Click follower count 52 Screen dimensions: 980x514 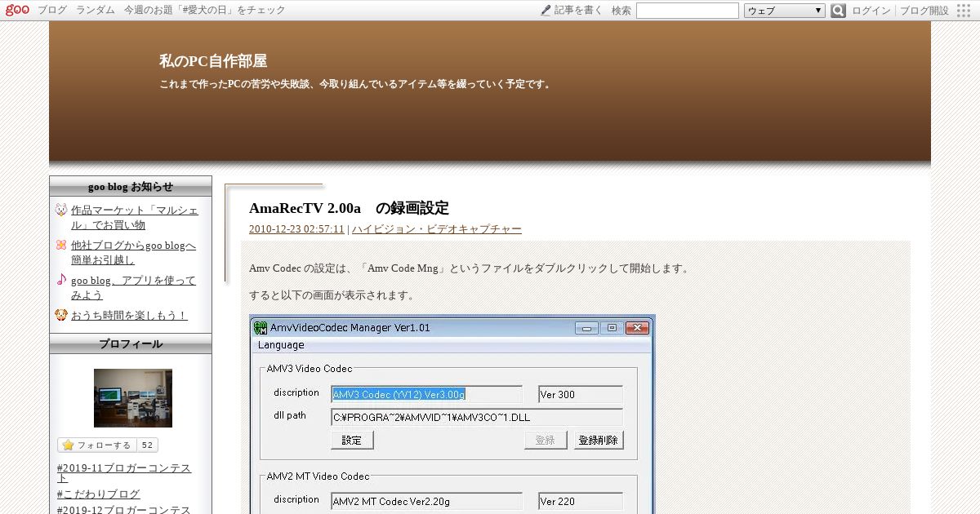point(147,445)
